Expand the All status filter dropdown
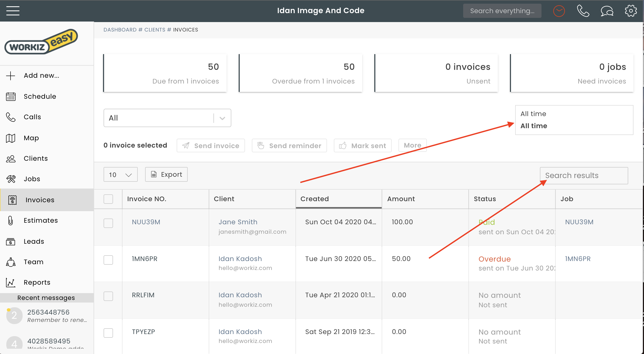 click(x=167, y=118)
